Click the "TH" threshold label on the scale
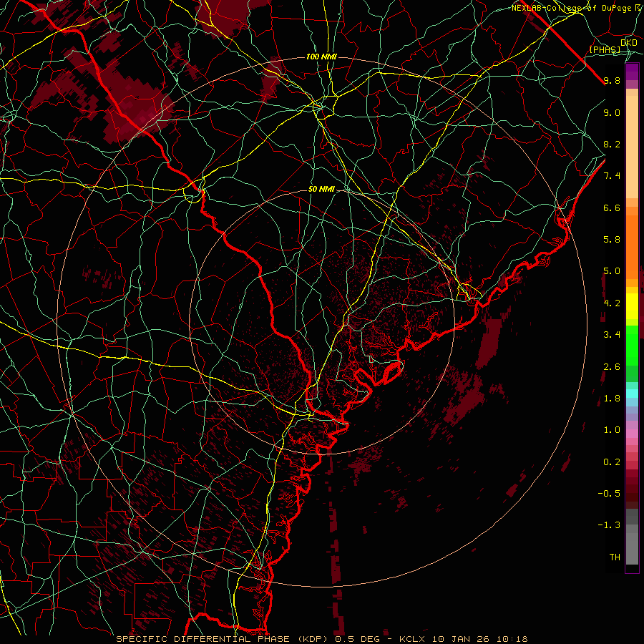The width and height of the screenshot is (644, 644). (x=615, y=557)
